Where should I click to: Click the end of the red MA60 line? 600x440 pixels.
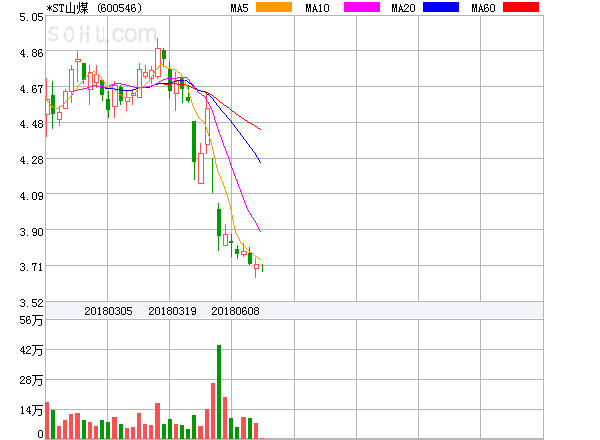(x=261, y=129)
